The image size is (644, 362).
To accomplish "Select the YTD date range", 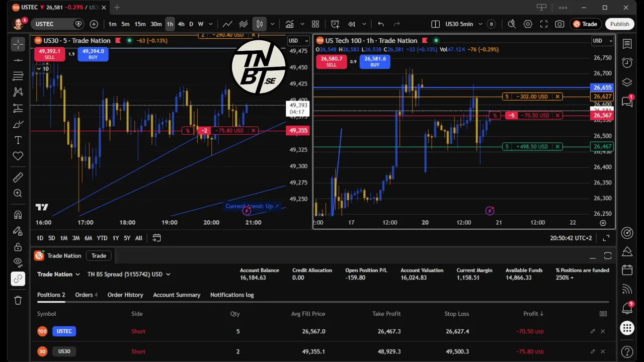I will pyautogui.click(x=102, y=238).
